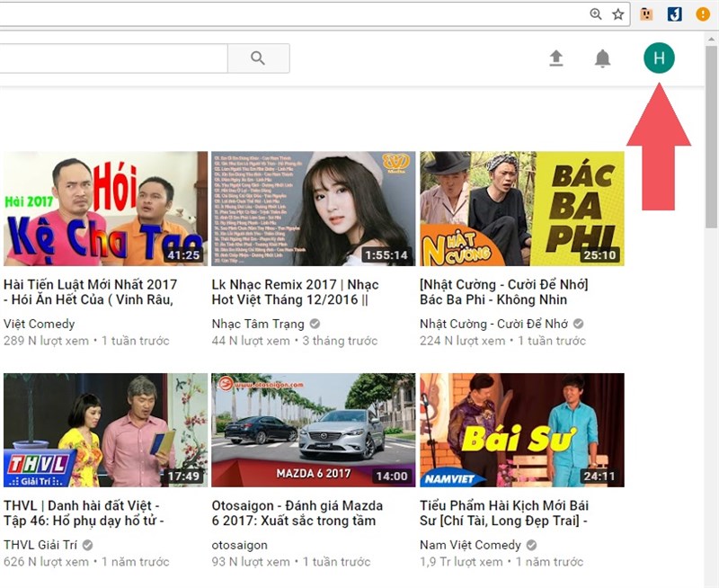Click the zoom magnifier icon in address bar

(596, 14)
